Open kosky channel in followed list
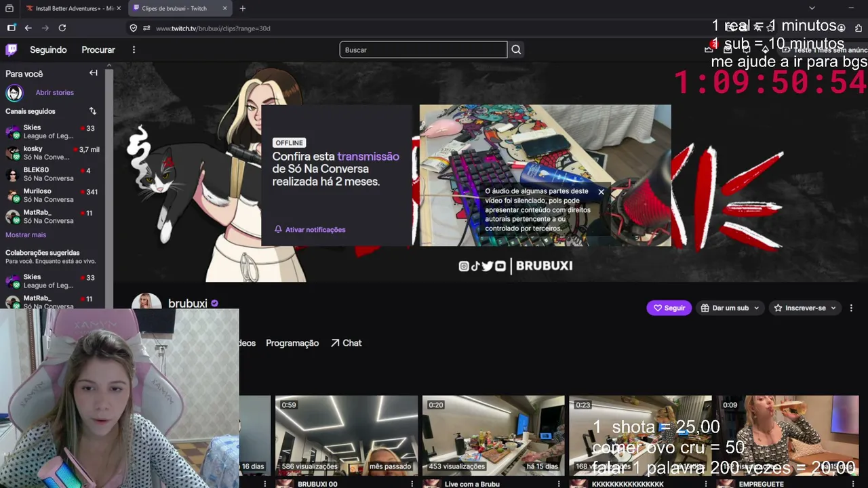The height and width of the screenshot is (488, 868). pyautogui.click(x=52, y=152)
